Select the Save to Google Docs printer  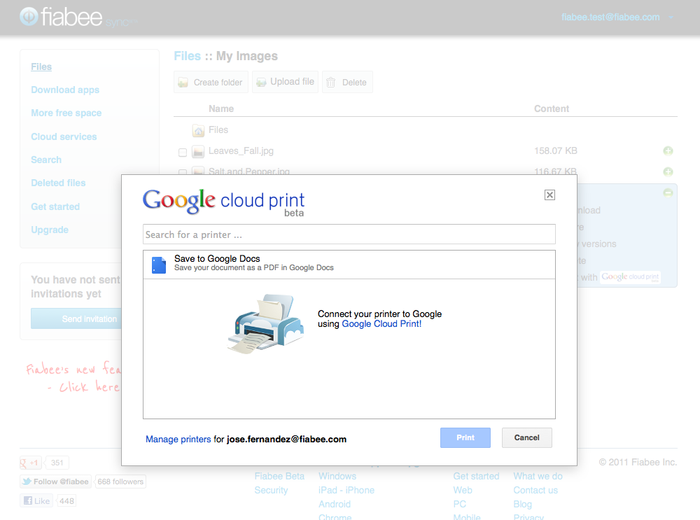pyautogui.click(x=349, y=264)
